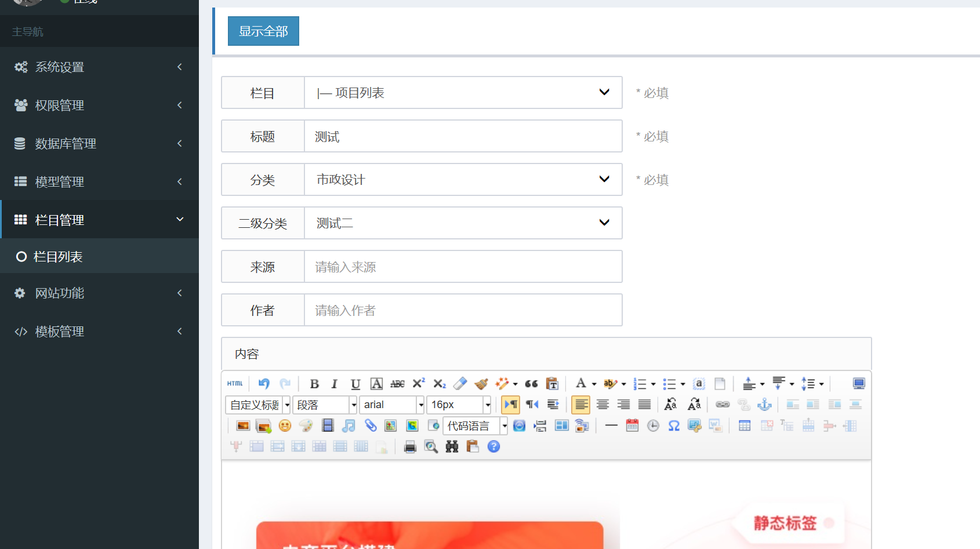
Task: Click the undo arrow in the editor toolbar
Action: point(264,384)
